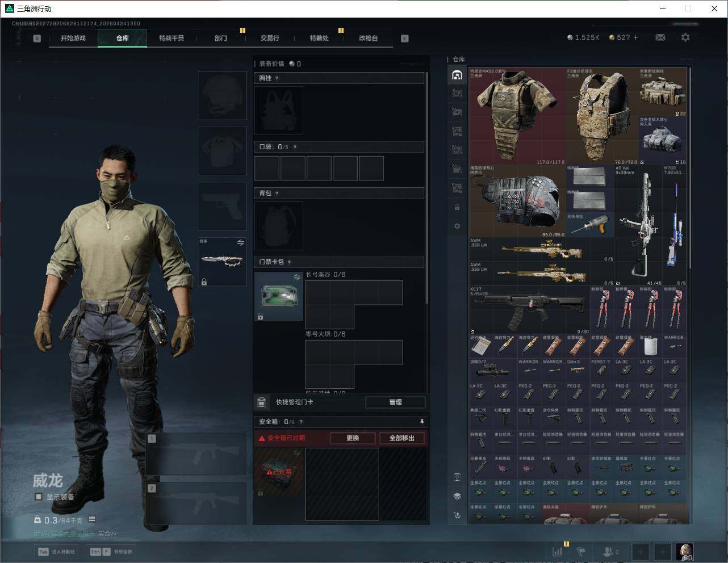Screen dimensions: 728x563
Task: Select the Odin S attachment item
Action: pyautogui.click(x=578, y=369)
